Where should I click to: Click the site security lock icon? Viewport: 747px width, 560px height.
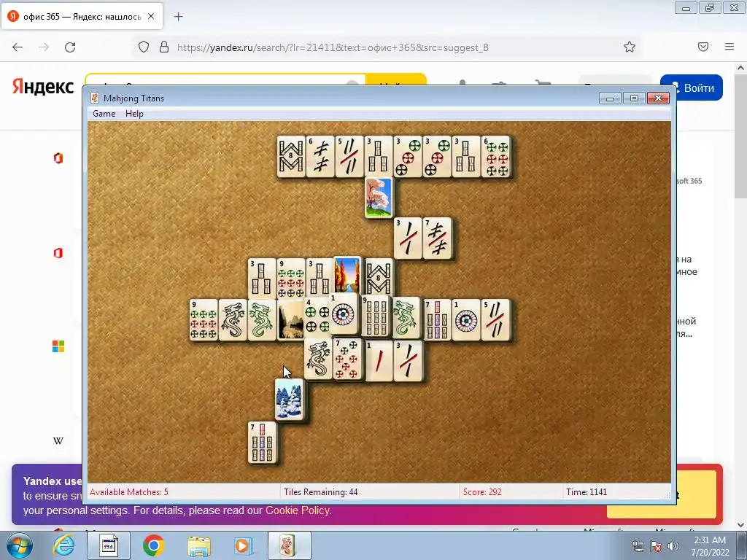[164, 47]
